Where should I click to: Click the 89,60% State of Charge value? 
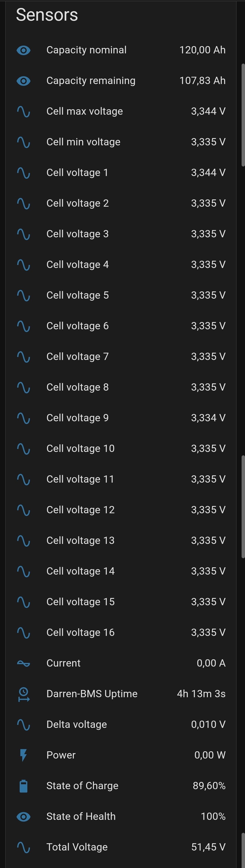pos(209,786)
